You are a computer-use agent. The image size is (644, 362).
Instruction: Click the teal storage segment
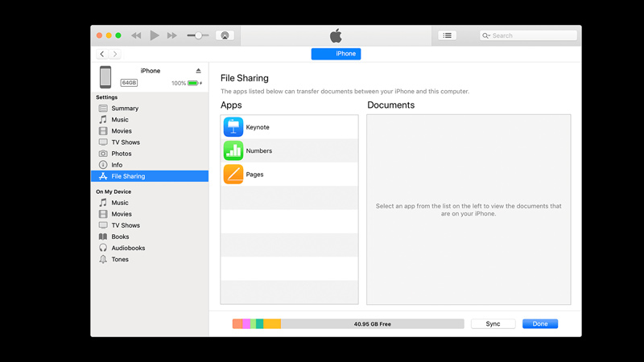(x=259, y=324)
